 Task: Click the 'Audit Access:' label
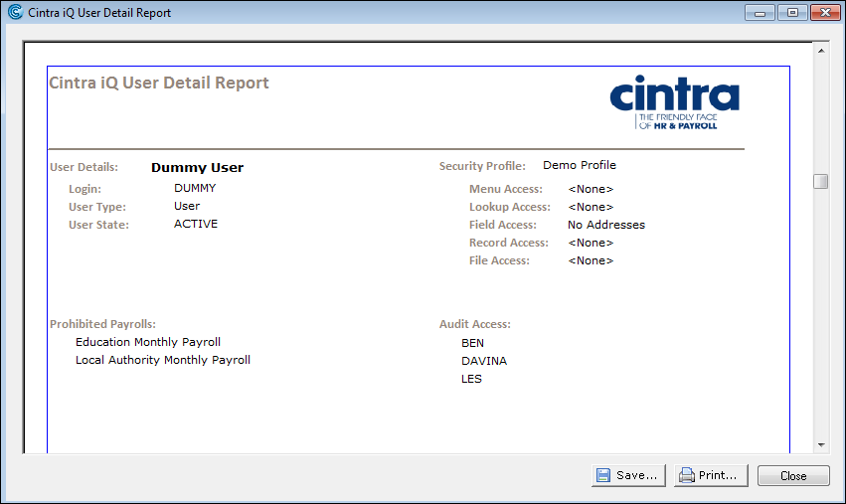tap(475, 324)
